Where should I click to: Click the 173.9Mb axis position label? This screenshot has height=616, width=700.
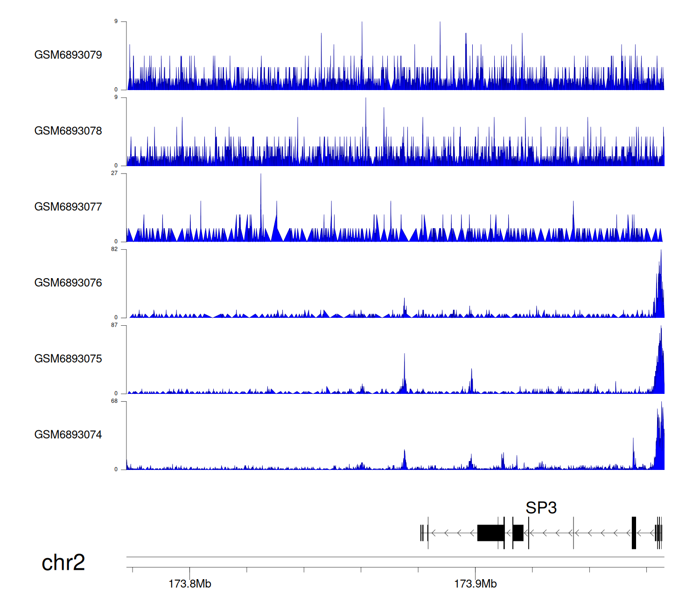point(475,584)
